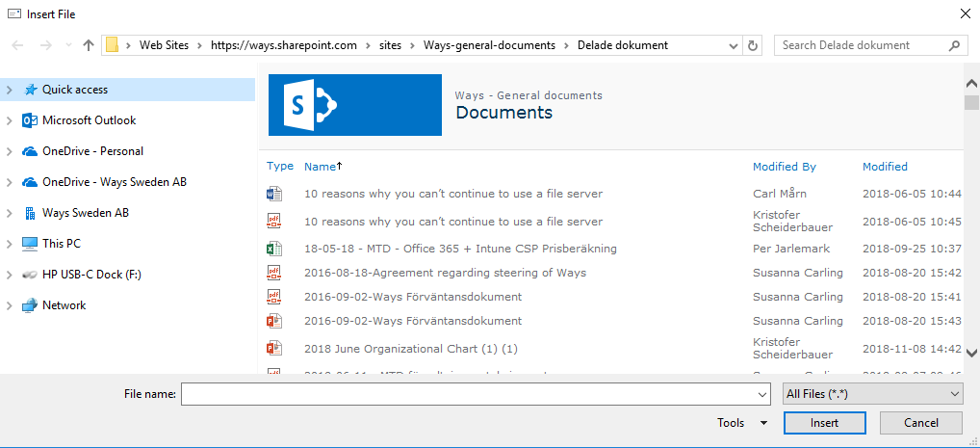Screen dimensions: 980x448
Task: Select the HP USB-C Dock drive icon
Action: pos(30,274)
